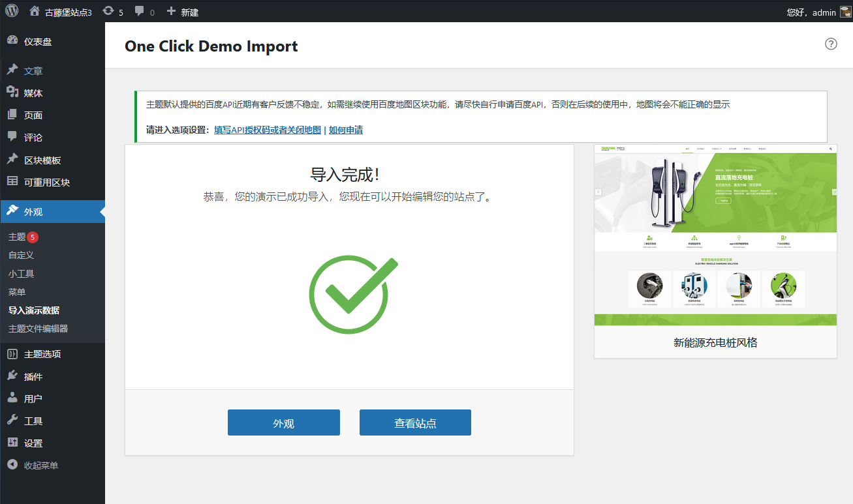Open the 主题选项 menu
Screen dimensions: 853x504
click(42, 354)
